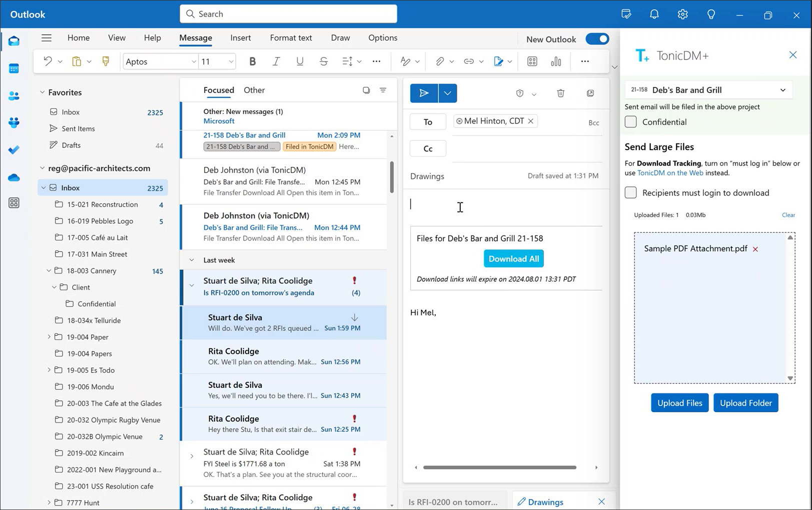
Task: Open the Home ribbon tab
Action: [79, 38]
